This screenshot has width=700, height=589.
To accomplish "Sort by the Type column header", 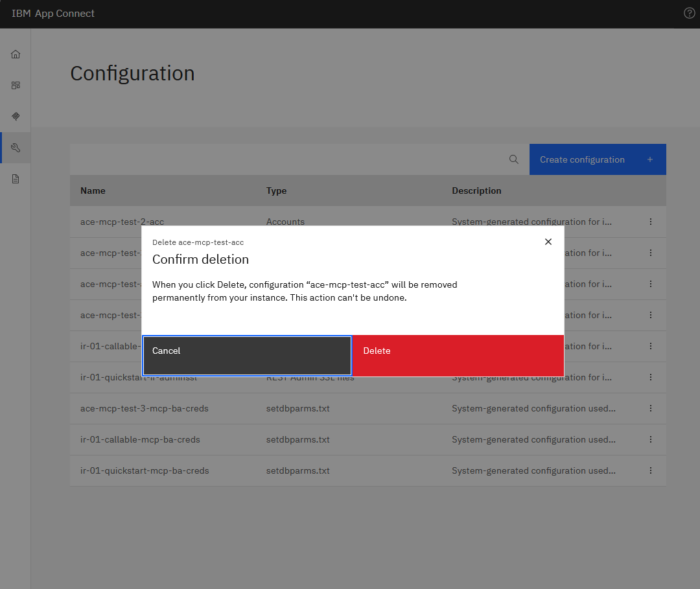I will (276, 191).
